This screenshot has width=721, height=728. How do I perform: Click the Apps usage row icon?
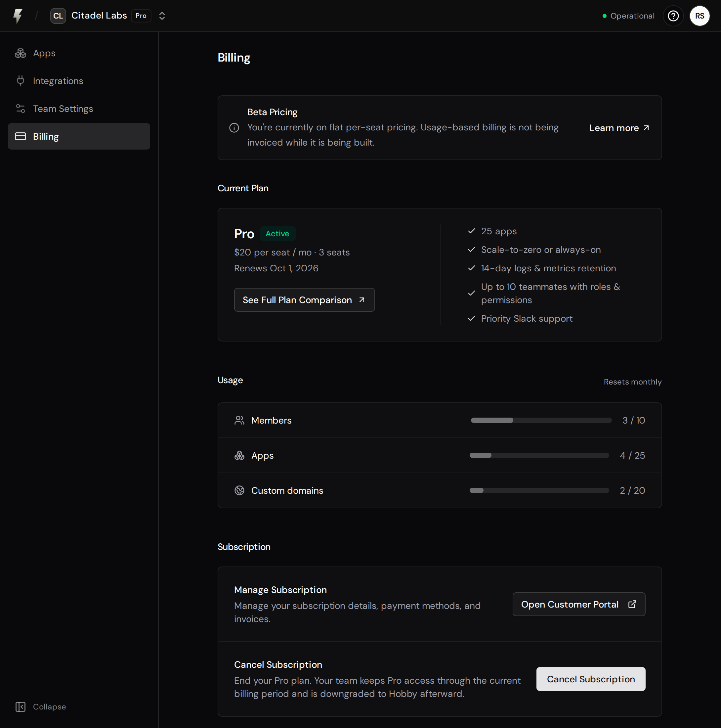239,455
